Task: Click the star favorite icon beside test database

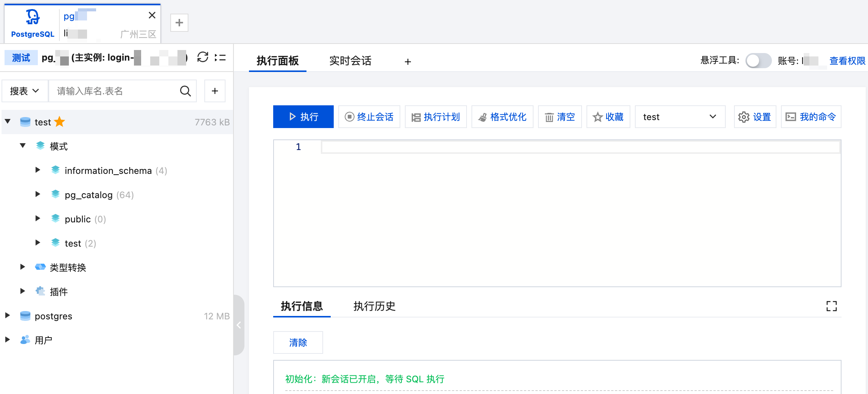Action: click(x=60, y=122)
